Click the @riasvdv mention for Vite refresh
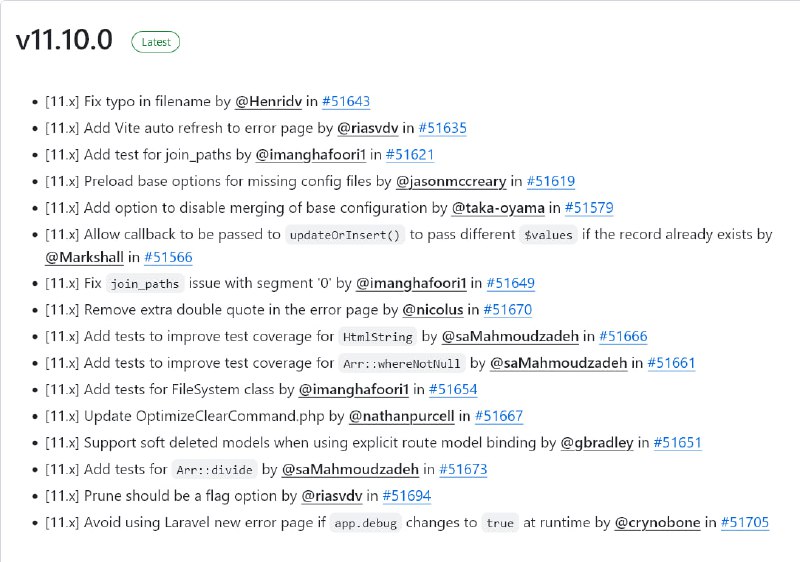Screen dimensions: 800x562 point(367,128)
